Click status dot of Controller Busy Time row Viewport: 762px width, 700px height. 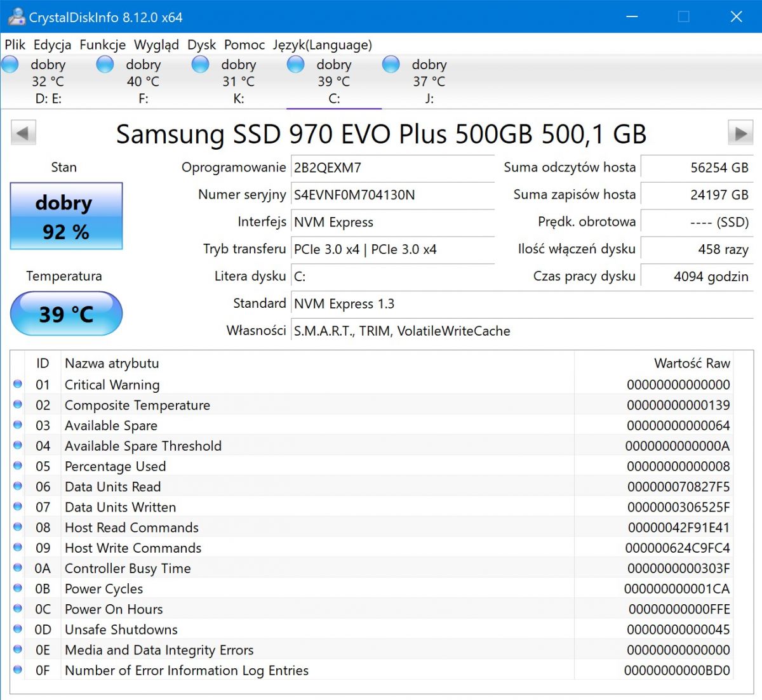[18, 567]
